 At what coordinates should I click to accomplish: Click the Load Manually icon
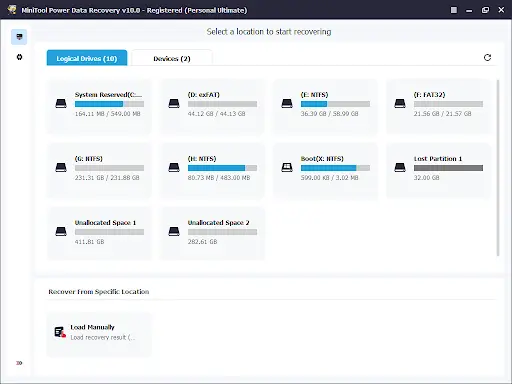tap(60, 332)
